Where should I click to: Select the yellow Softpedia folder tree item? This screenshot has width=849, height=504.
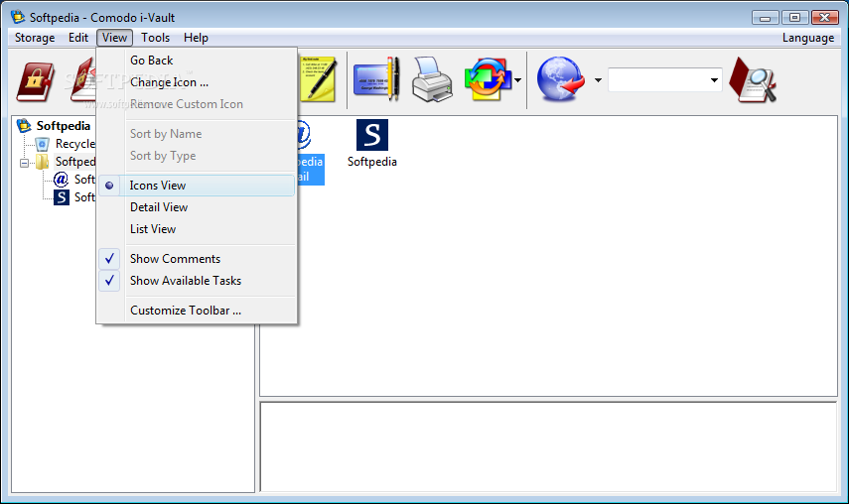pos(66,162)
